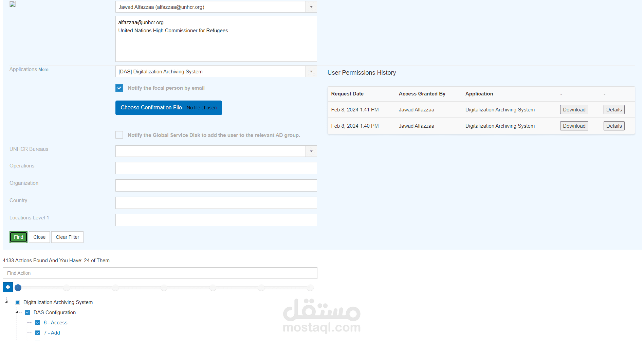
Task: Click Jawad Alfazzaa in the 1:40 PM row
Action: tap(416, 126)
